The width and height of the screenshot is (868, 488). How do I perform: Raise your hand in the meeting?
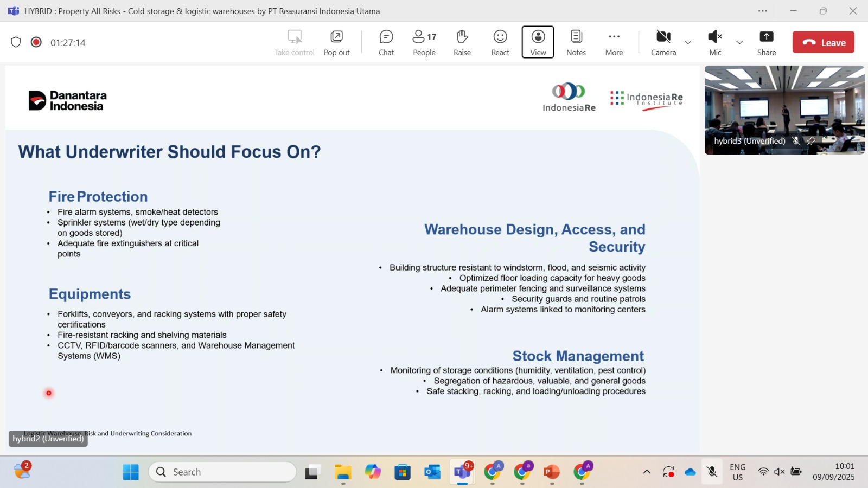tap(462, 42)
